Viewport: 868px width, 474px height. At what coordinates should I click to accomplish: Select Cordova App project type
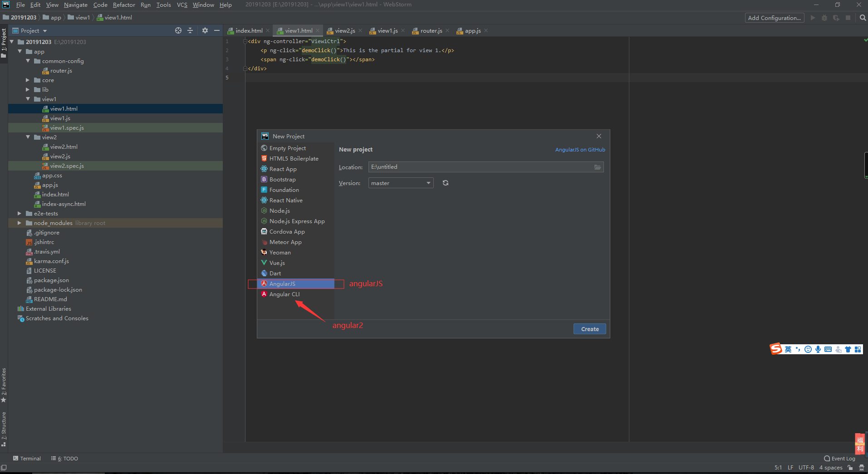coord(295,232)
